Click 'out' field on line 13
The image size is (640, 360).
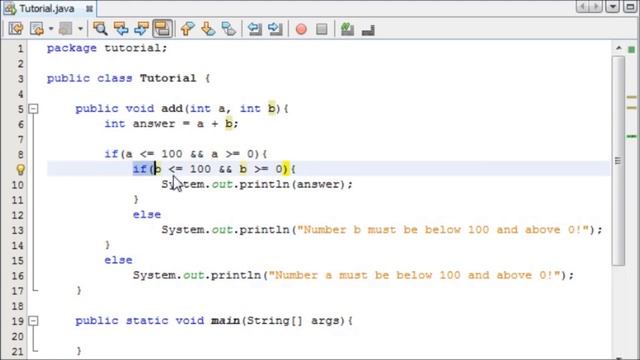[222, 230]
